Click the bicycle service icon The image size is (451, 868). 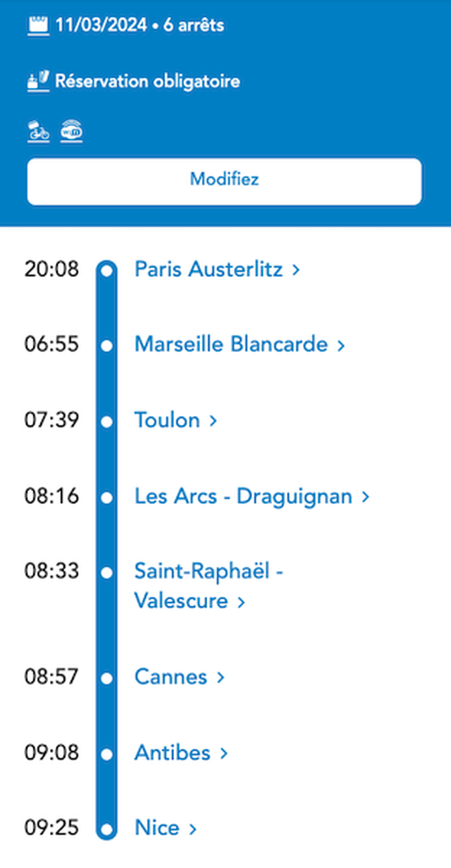39,132
